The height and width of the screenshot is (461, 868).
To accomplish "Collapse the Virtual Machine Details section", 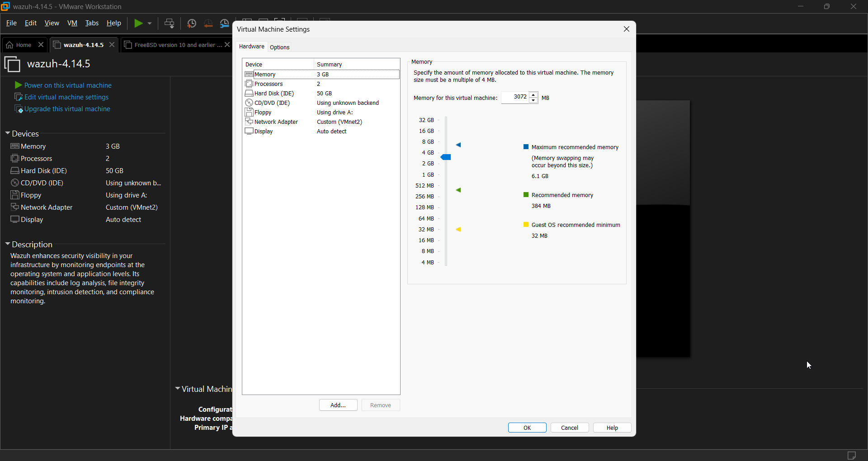I will click(178, 389).
